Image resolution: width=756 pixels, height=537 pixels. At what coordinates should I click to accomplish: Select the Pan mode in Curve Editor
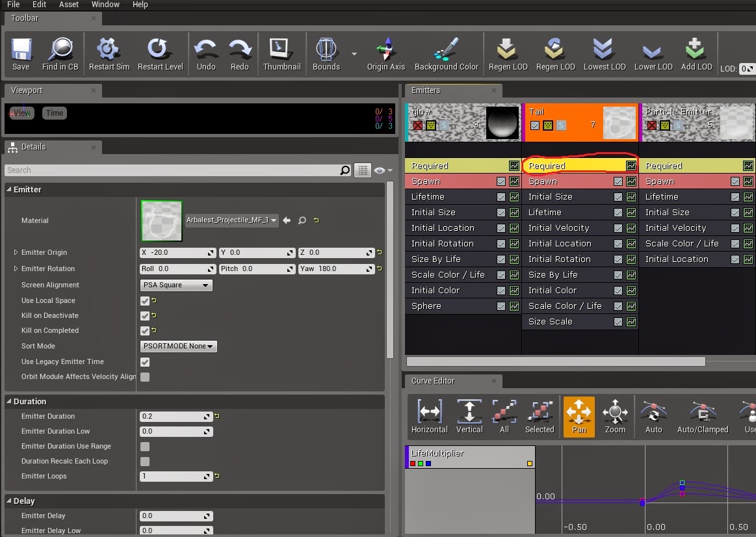[x=579, y=417]
